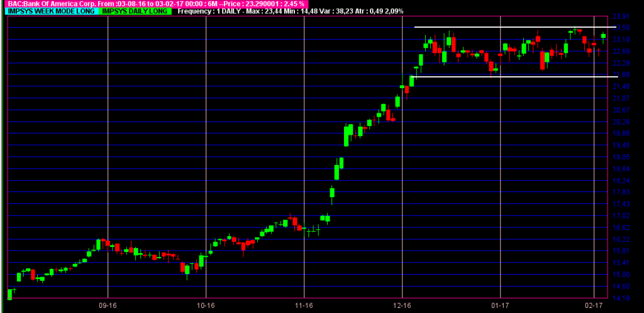Select the IMPSYS DAILY LONG indicator
This screenshot has height=313, width=644.
[135, 11]
